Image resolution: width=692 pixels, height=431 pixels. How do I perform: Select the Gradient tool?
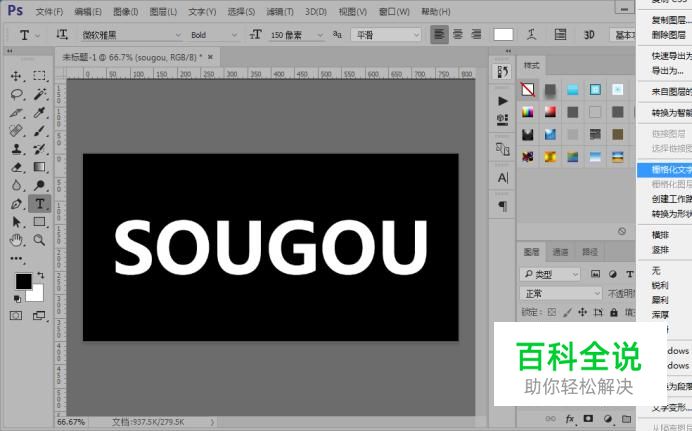click(x=39, y=167)
